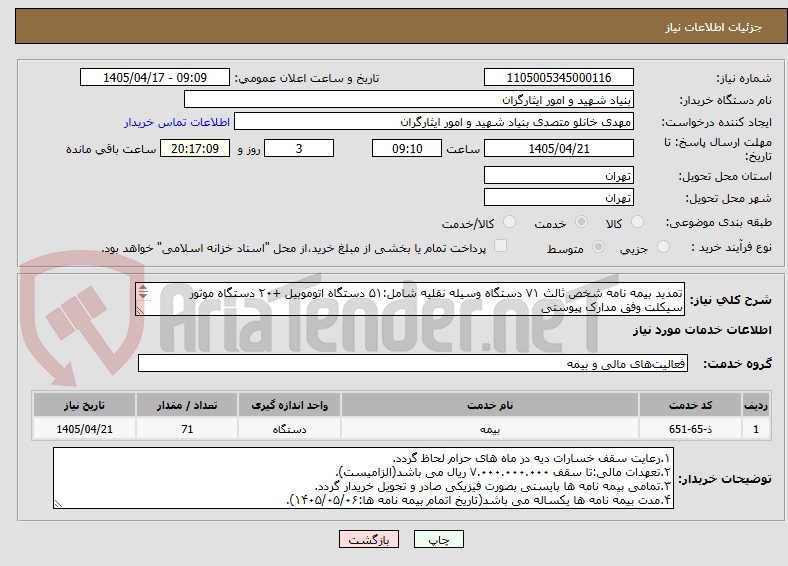Click the واحد اندازه گیری column header
This screenshot has width=788, height=566.
(289, 405)
